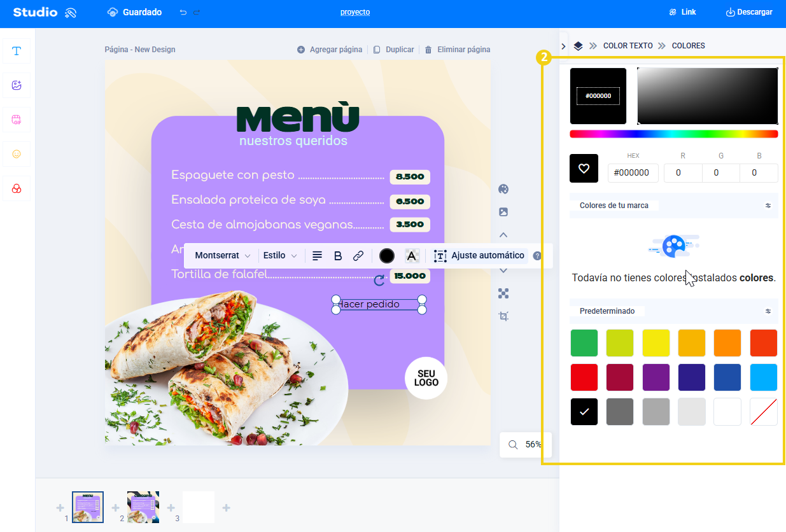Go to COLOR TEXTO breadcrumb
This screenshot has height=532, width=786.
point(628,46)
